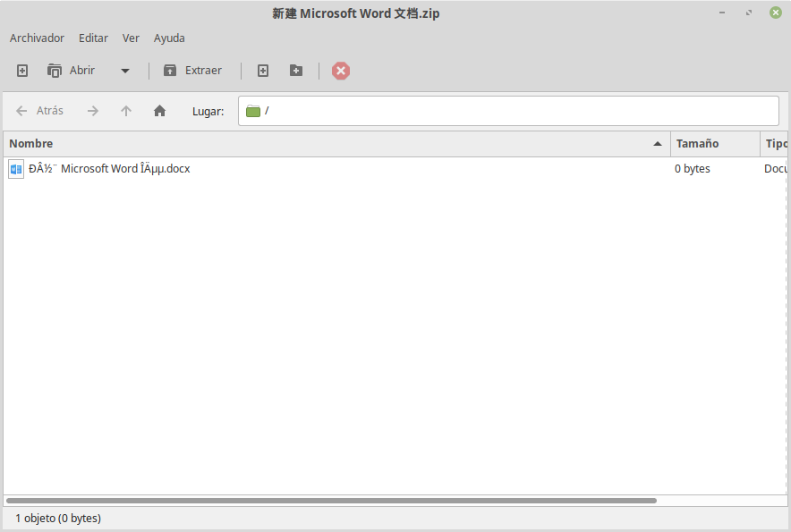
Task: Click the docx document file icon
Action: point(15,168)
